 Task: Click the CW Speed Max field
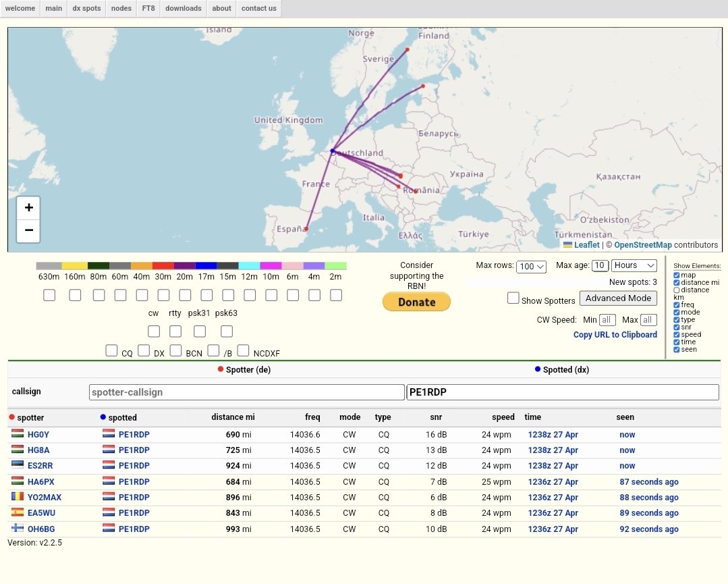[648, 319]
